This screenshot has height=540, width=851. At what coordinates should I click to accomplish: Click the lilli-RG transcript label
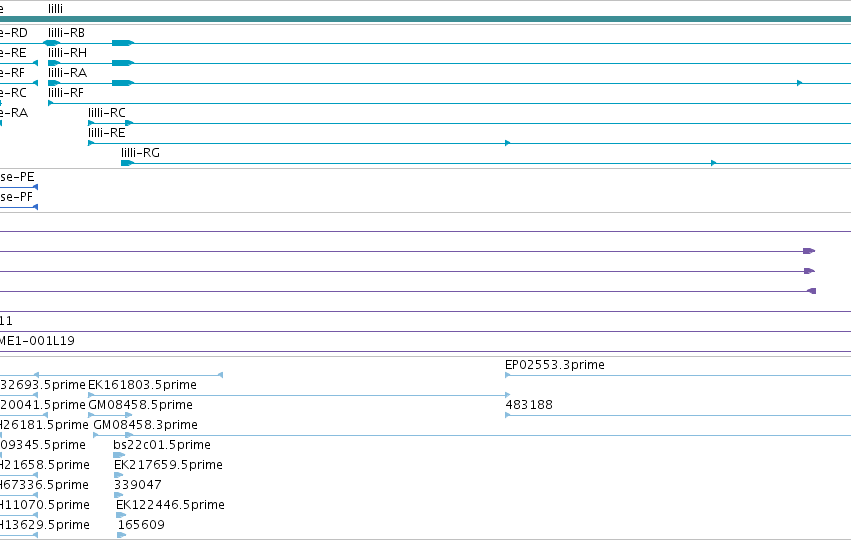coord(141,153)
